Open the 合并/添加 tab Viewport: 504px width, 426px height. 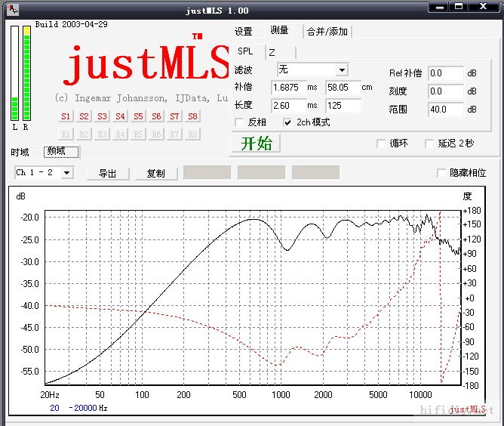coord(327,32)
